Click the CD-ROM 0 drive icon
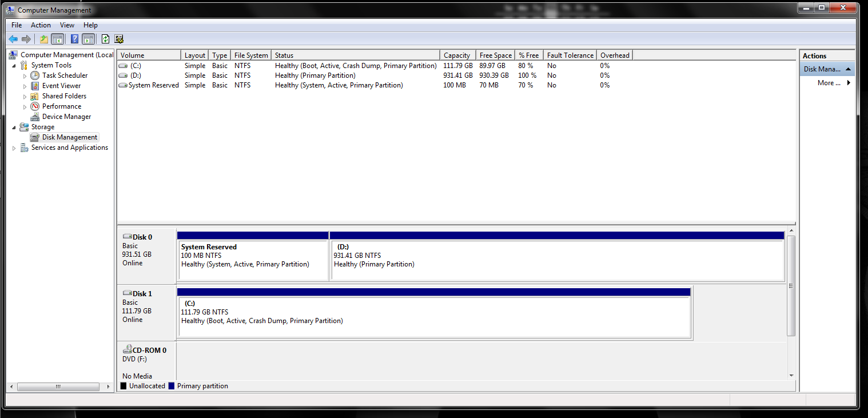Screen dimensions: 868x418 click(127, 350)
